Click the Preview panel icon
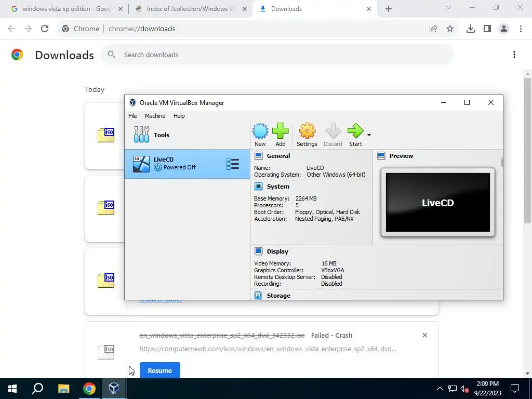The width and height of the screenshot is (532, 399). tap(381, 156)
